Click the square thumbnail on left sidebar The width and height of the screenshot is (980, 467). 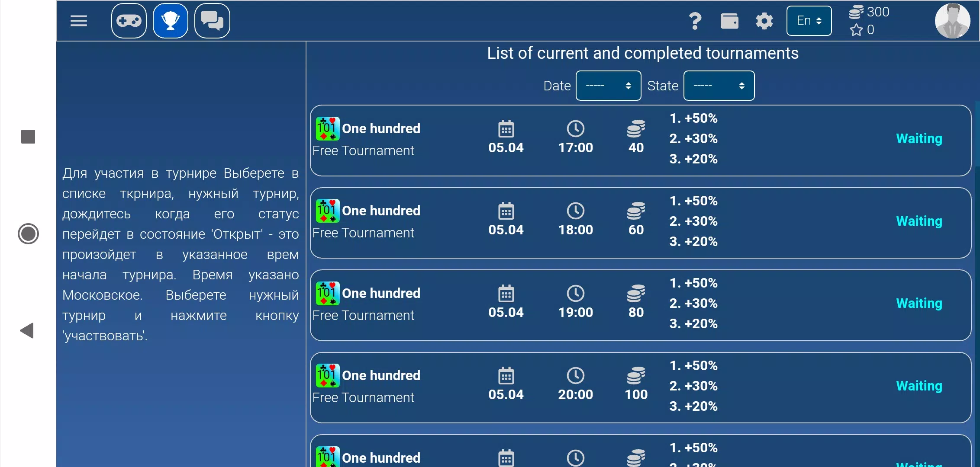pos(28,137)
